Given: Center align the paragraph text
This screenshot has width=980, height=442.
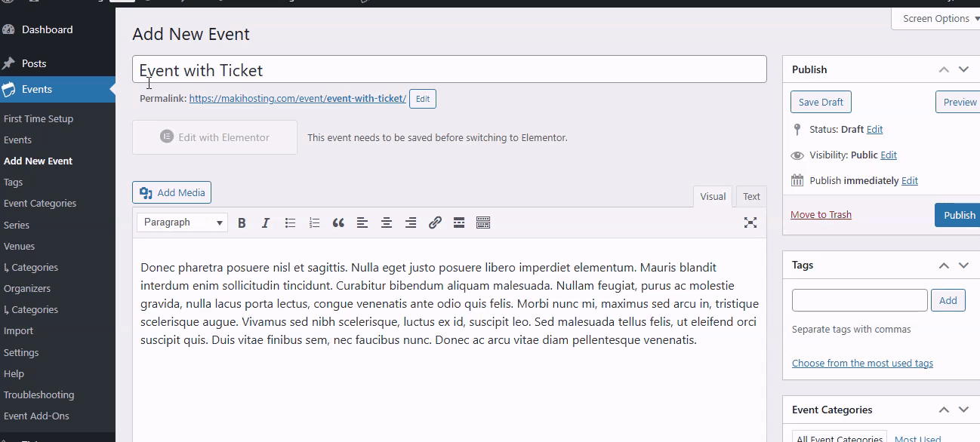Looking at the screenshot, I should pos(387,223).
